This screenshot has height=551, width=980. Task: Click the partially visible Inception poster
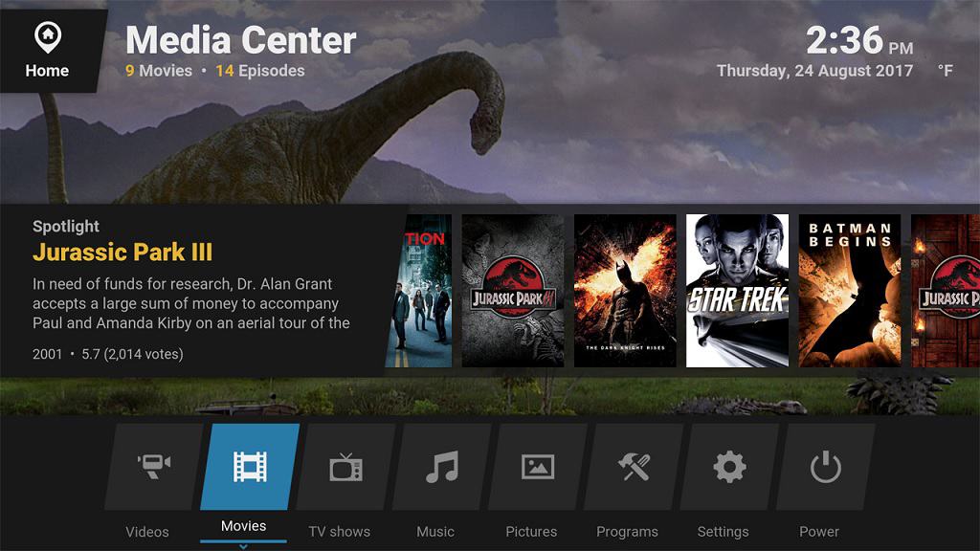point(418,291)
